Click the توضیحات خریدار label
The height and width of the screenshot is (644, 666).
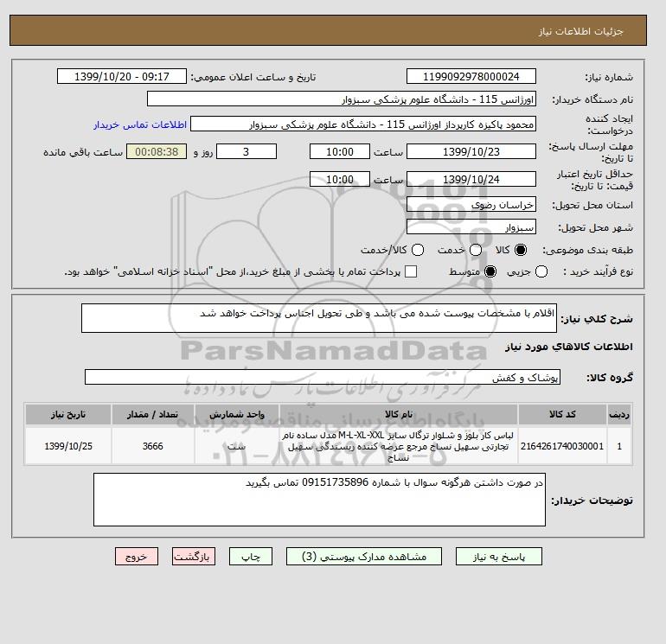tap(592, 501)
